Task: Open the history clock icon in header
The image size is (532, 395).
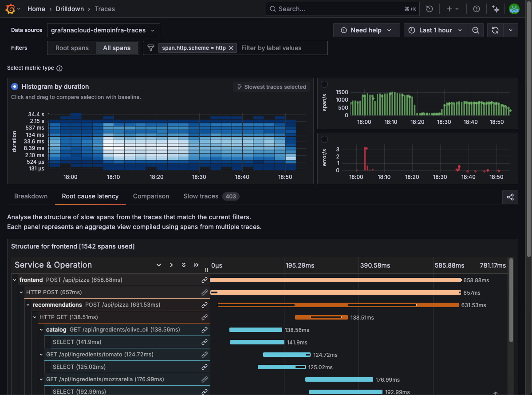Action: pyautogui.click(x=430, y=9)
